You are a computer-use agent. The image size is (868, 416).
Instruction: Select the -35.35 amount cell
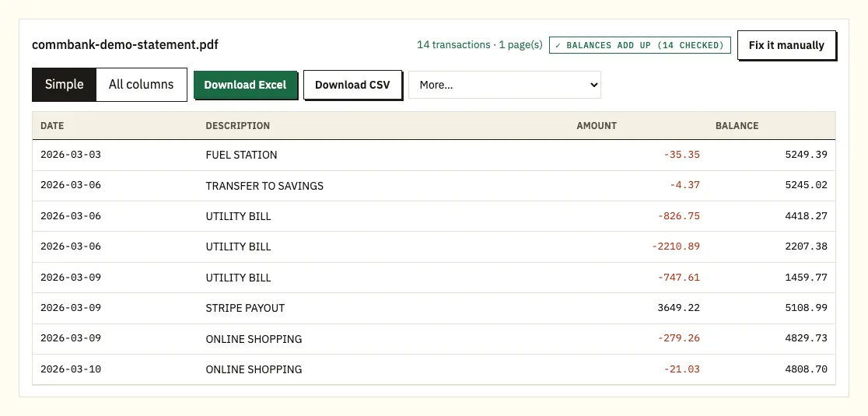coord(681,154)
